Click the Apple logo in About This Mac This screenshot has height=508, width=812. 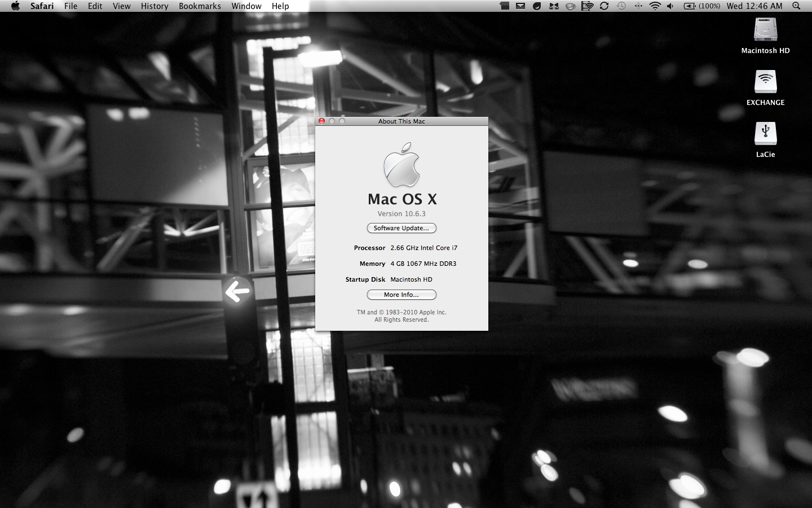(401, 165)
